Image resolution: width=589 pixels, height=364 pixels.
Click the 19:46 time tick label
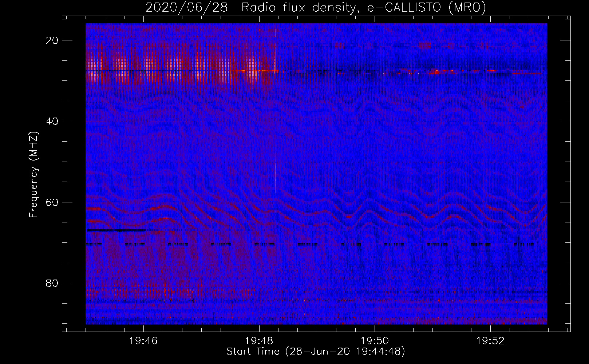point(143,341)
